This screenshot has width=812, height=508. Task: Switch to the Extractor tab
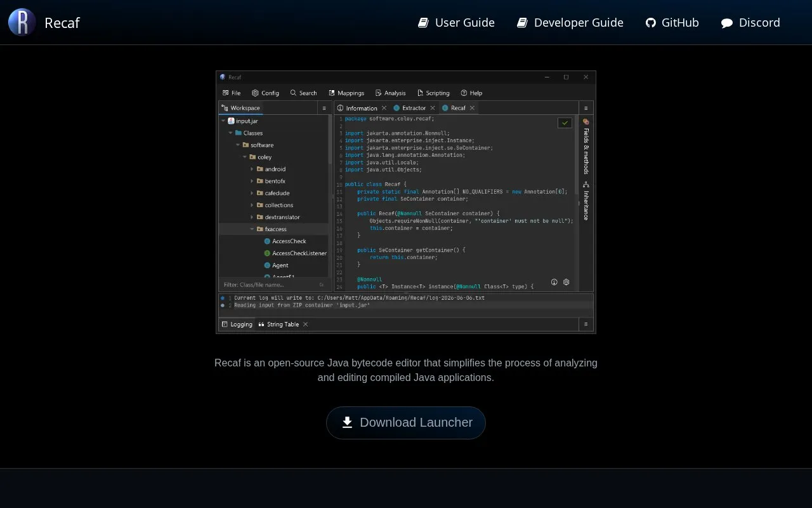click(x=409, y=108)
